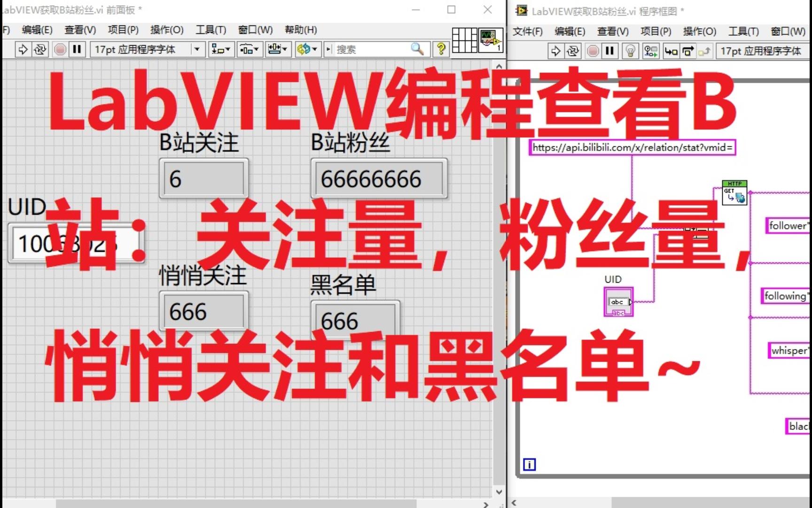812x508 pixels.
Task: Open 查看(V) menu in front panel window
Action: click(x=80, y=30)
